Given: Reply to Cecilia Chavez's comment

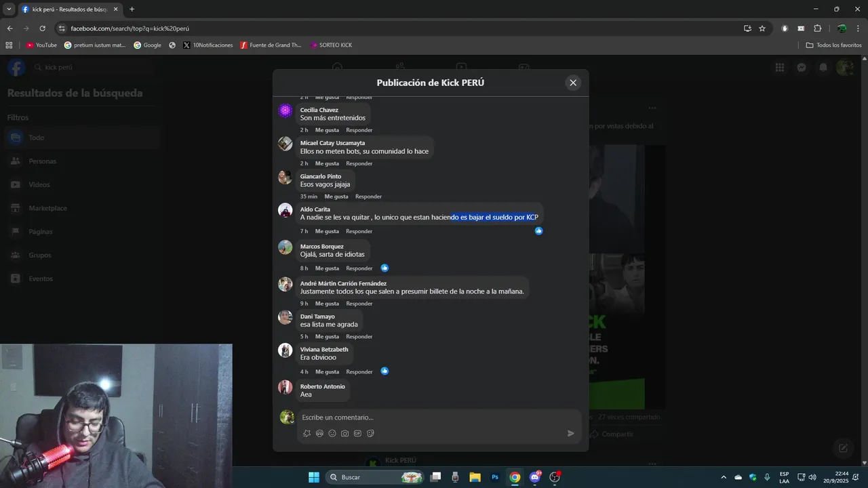Looking at the screenshot, I should 359,130.
